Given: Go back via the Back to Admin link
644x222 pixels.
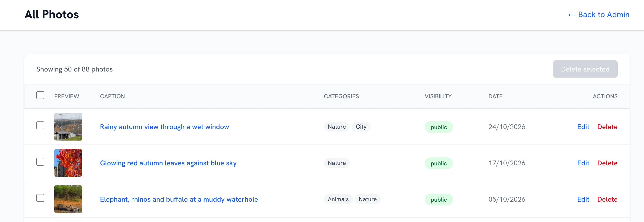Looking at the screenshot, I should tap(598, 14).
